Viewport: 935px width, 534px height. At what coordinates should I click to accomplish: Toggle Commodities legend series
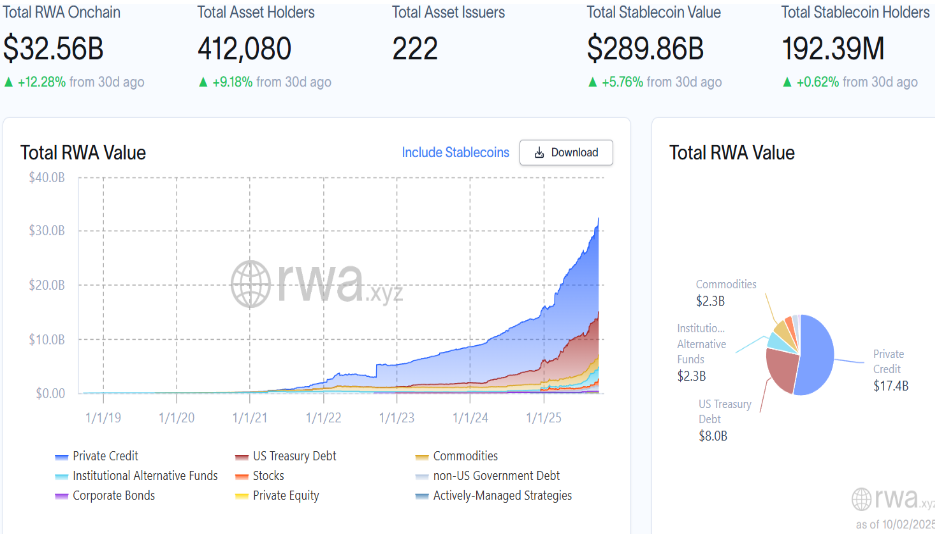pos(465,456)
